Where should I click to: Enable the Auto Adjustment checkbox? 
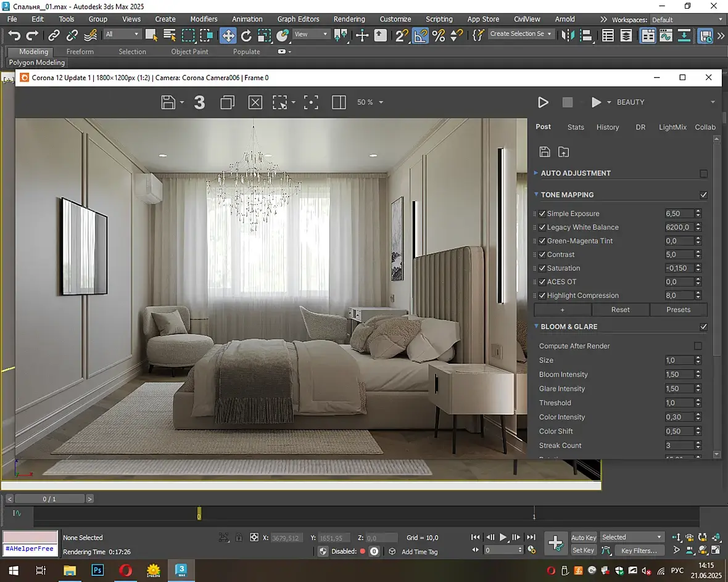coord(704,174)
